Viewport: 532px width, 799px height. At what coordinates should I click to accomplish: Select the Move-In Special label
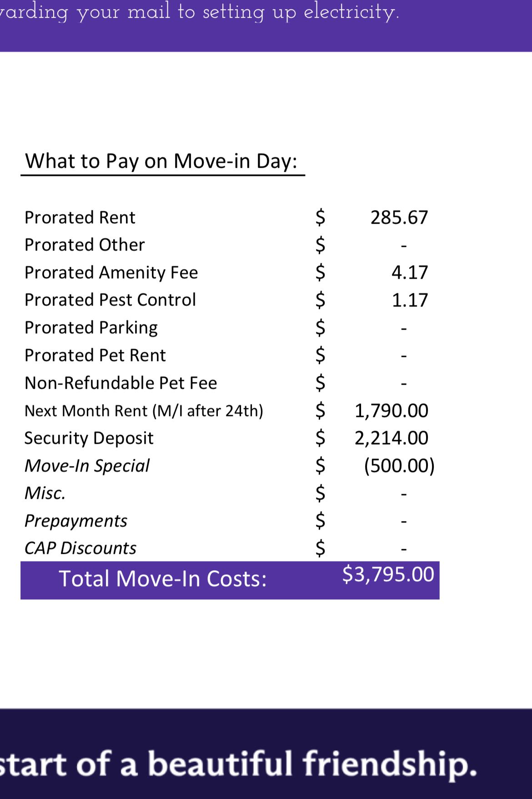(x=87, y=466)
